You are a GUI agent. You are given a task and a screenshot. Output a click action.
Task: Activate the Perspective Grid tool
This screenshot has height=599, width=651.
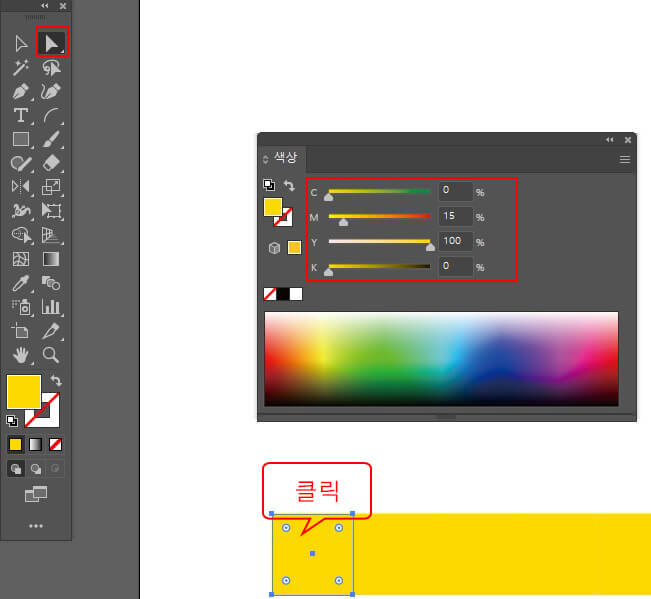click(x=51, y=235)
